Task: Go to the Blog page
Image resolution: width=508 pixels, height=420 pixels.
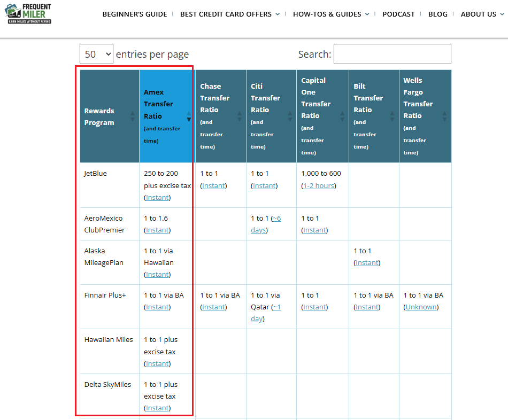Action: point(438,14)
